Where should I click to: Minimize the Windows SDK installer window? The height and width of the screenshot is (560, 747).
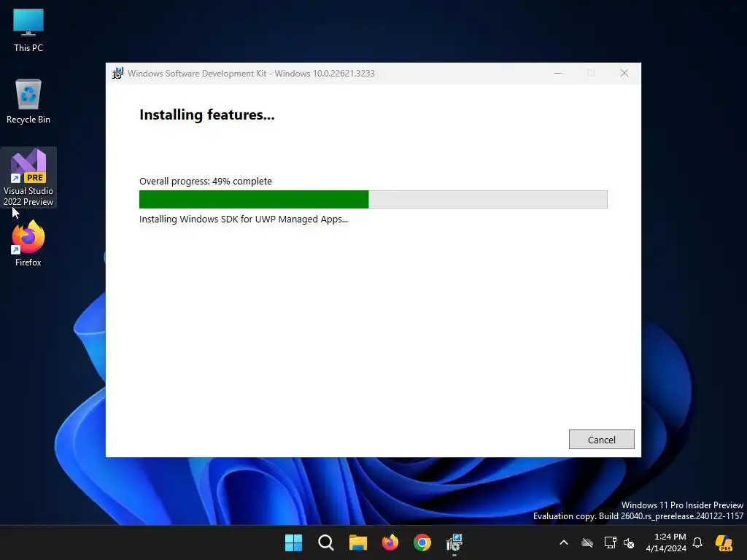pos(558,74)
